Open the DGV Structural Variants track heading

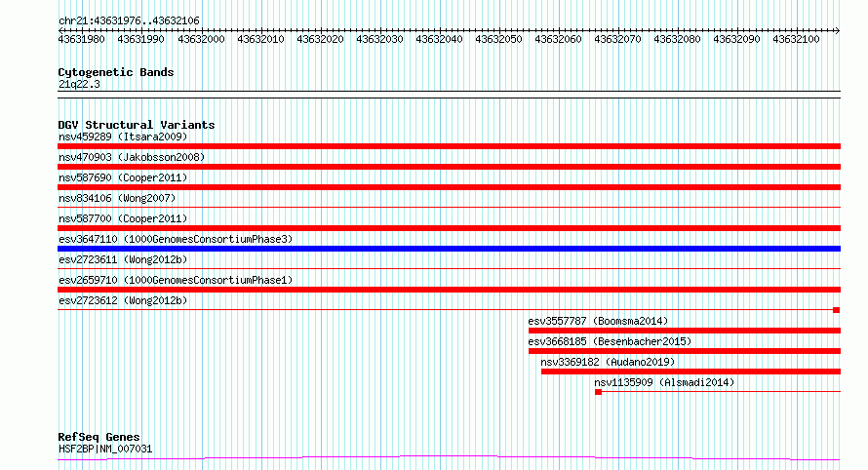pyautogui.click(x=137, y=125)
